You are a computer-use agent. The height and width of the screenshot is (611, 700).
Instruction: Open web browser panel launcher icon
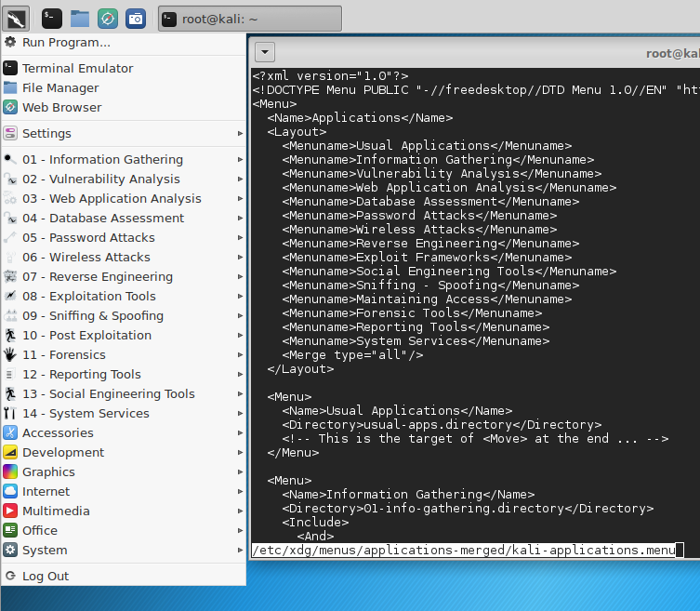pos(108,18)
